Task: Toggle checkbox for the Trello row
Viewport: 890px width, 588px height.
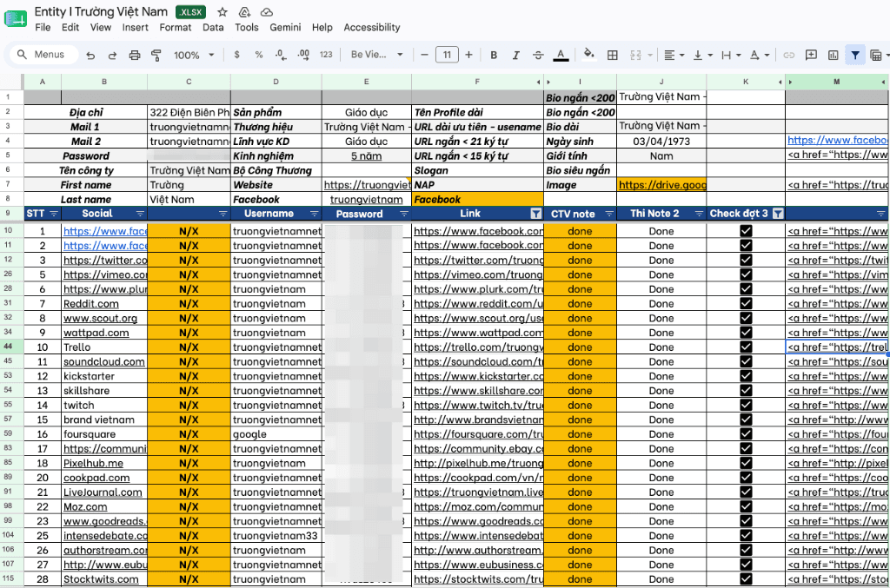Action: [746, 347]
